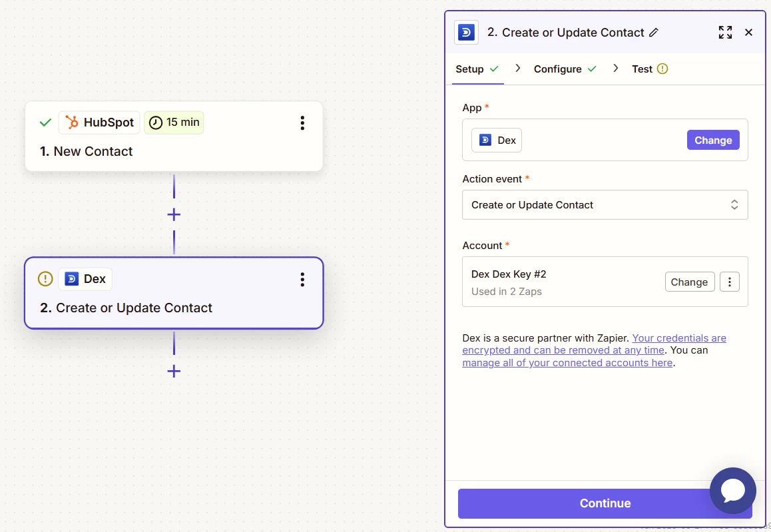
Task: Switch to the Configure tab
Action: coord(565,69)
